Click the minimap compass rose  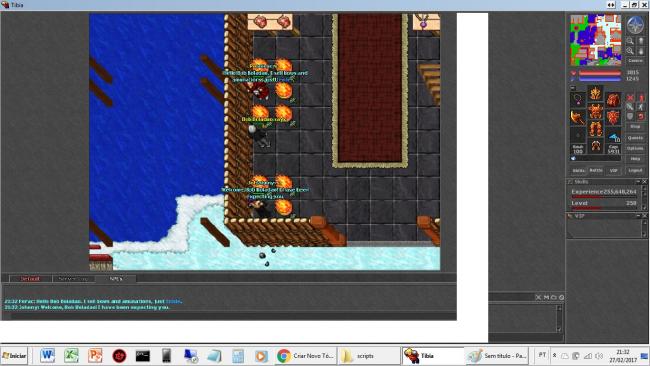tap(635, 24)
